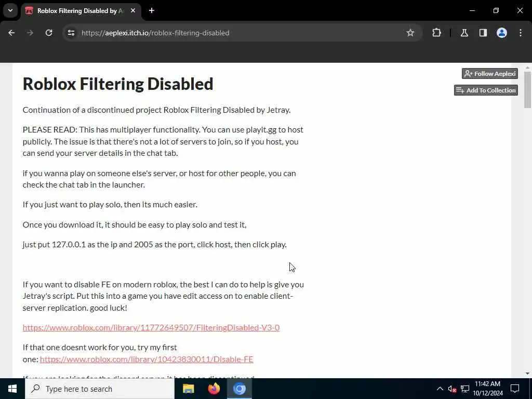Image resolution: width=532 pixels, height=399 pixels.
Task: Go back to the previous page
Action: click(x=11, y=33)
